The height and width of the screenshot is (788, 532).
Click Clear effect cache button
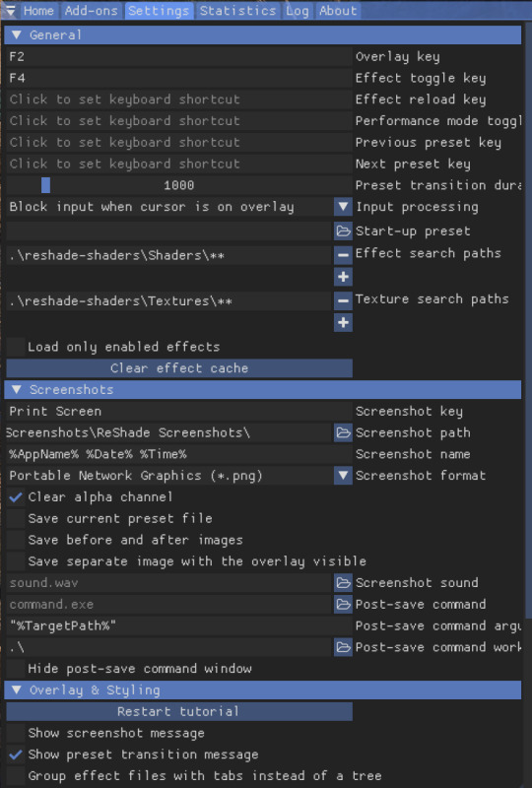click(179, 368)
